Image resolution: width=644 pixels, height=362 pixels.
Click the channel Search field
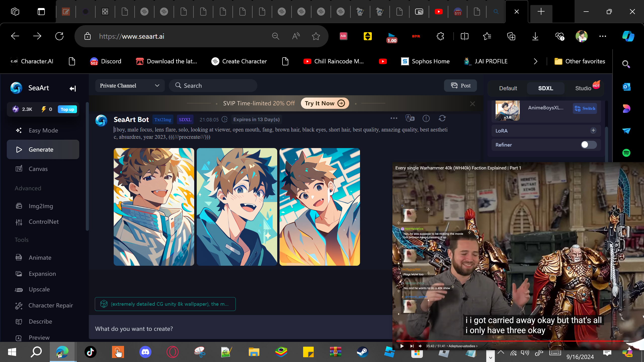tap(213, 86)
